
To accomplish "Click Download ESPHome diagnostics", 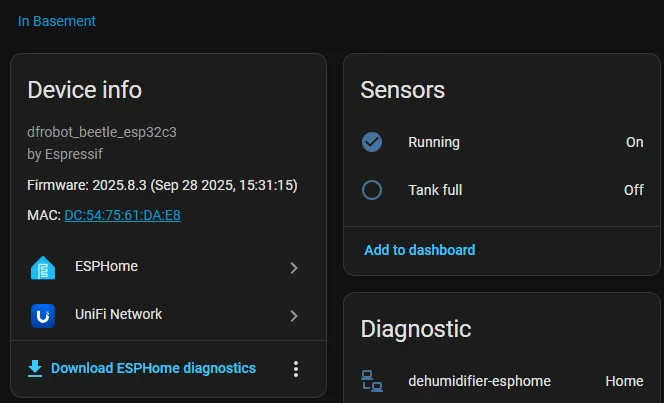I will coord(153,369).
